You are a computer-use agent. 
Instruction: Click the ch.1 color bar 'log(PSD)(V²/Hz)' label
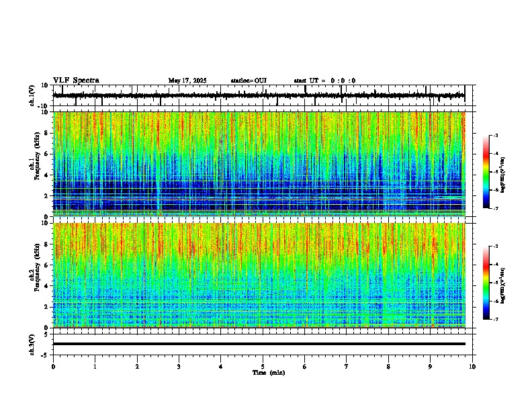point(502,175)
